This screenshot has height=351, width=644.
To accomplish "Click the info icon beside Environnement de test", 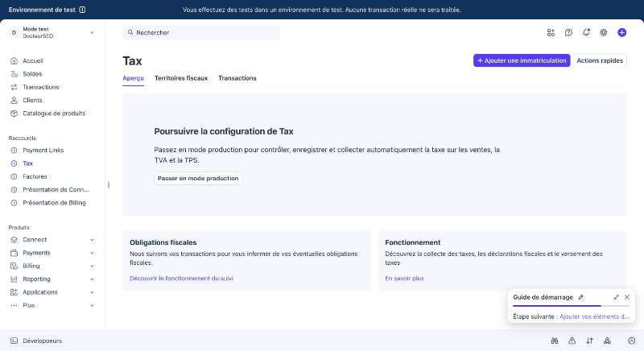I will click(82, 10).
